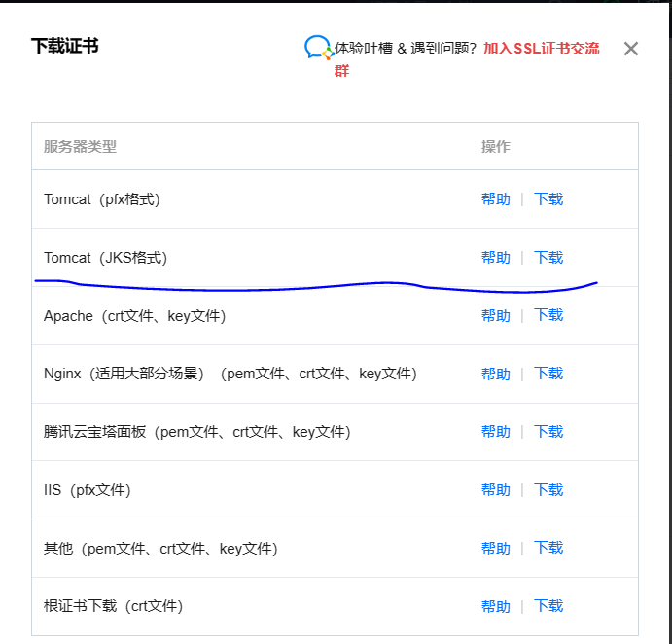The width and height of the screenshot is (672, 644).
Task: Click the 下载证书 dialog title
Action: click(x=65, y=46)
